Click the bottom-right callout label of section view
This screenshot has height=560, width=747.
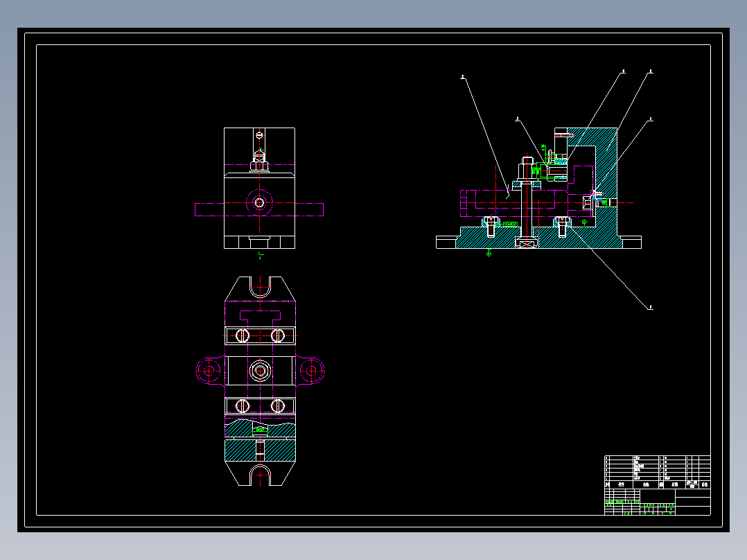[x=651, y=308]
